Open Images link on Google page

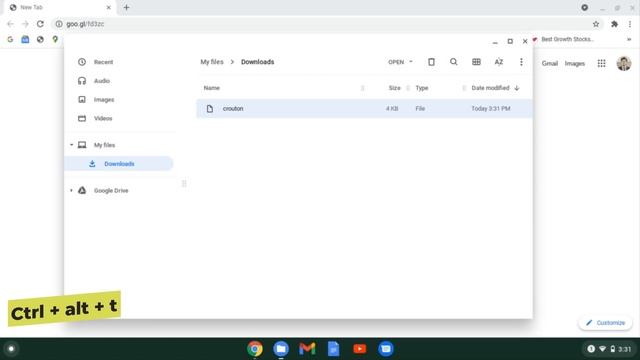575,64
